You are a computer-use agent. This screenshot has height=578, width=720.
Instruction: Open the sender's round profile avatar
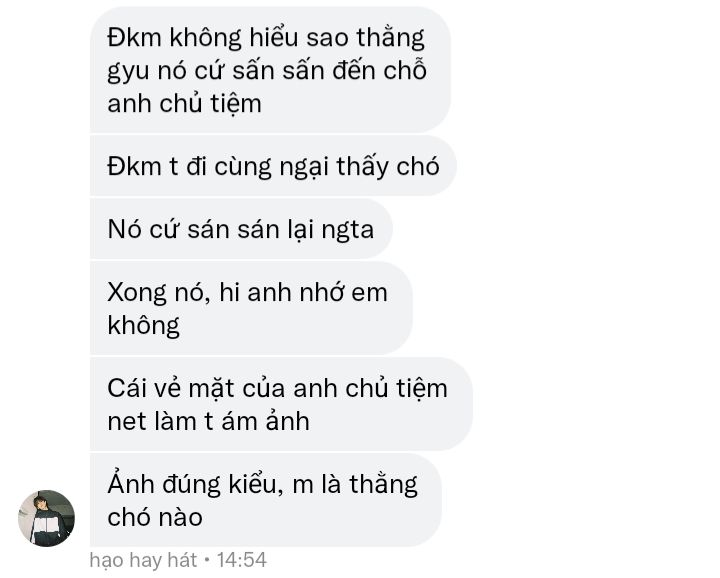click(x=46, y=518)
